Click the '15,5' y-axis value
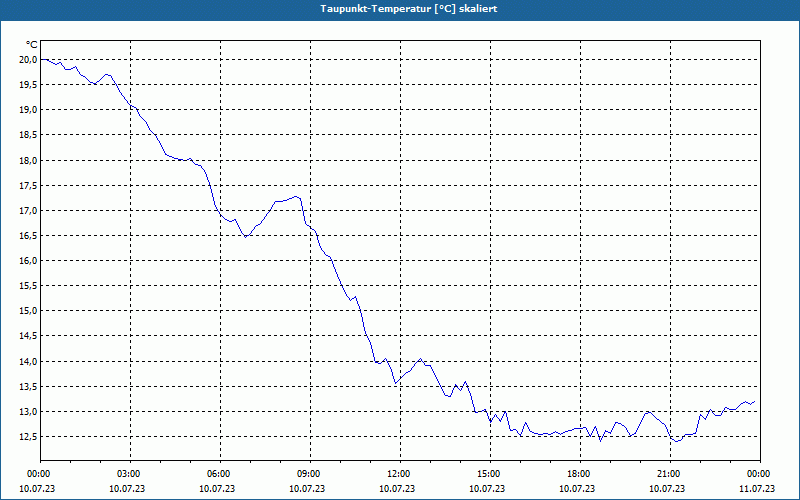The height and width of the screenshot is (500, 800). coord(29,286)
